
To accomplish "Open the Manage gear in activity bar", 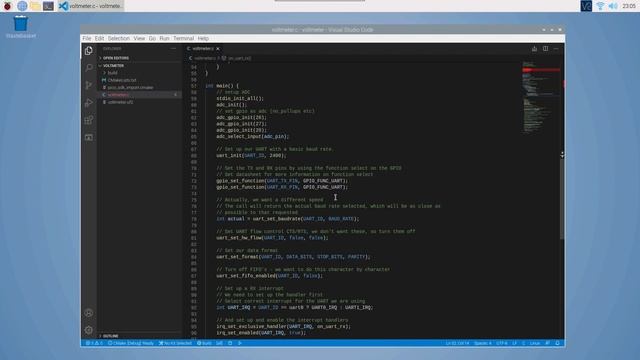I will point(89,330).
